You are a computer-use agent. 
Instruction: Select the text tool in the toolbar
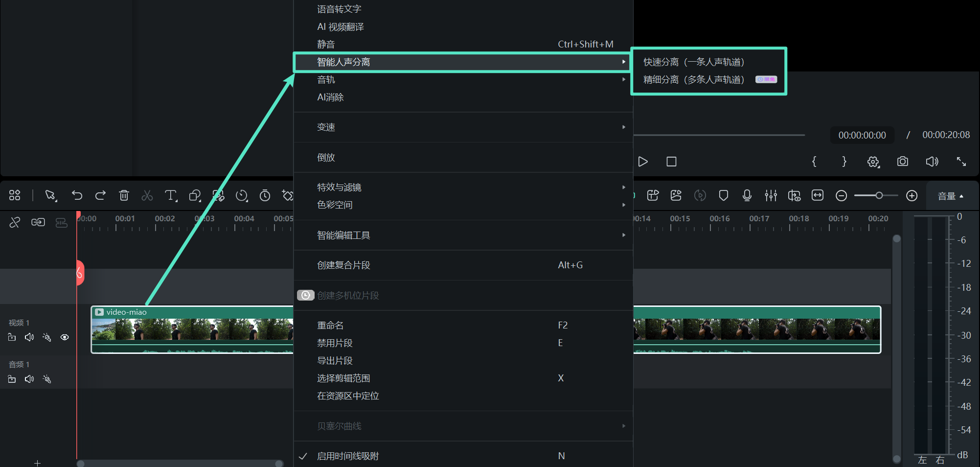170,195
